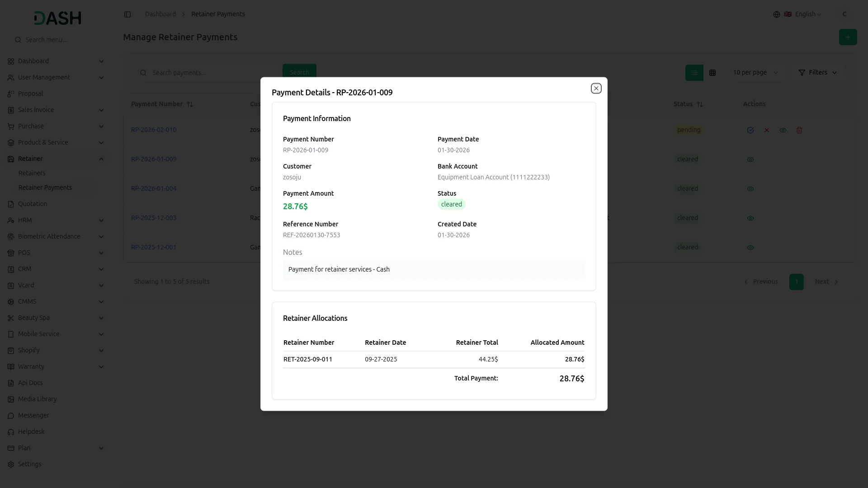View RP-2026-01-004 payment via eye icon
The height and width of the screenshot is (488, 868).
point(750,189)
